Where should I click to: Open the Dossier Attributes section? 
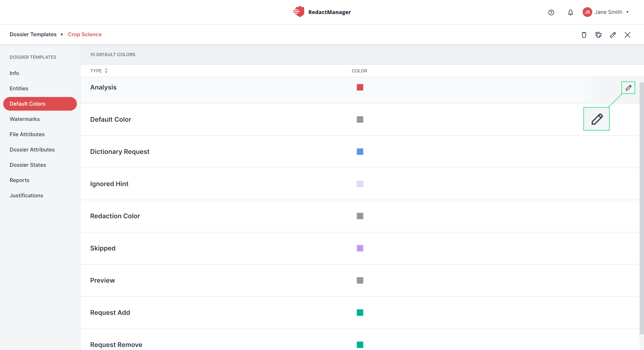[32, 149]
